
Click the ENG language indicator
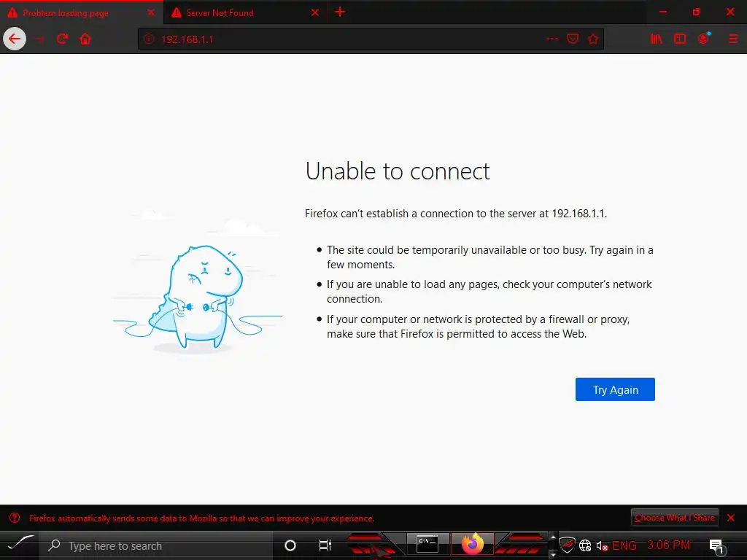coord(624,545)
